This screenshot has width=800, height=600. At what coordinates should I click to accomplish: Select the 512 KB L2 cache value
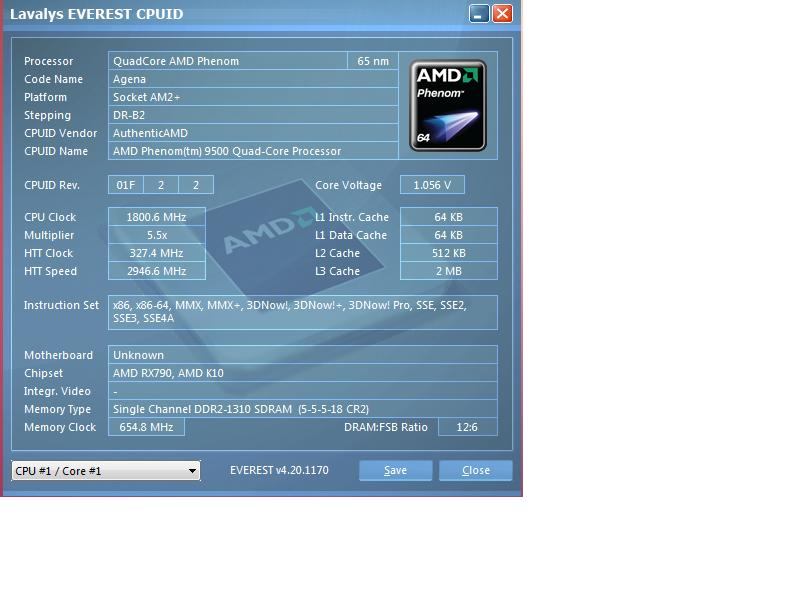click(448, 253)
